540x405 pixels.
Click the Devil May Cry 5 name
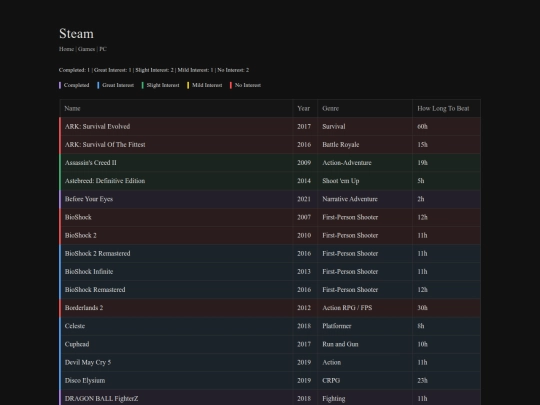click(88, 362)
